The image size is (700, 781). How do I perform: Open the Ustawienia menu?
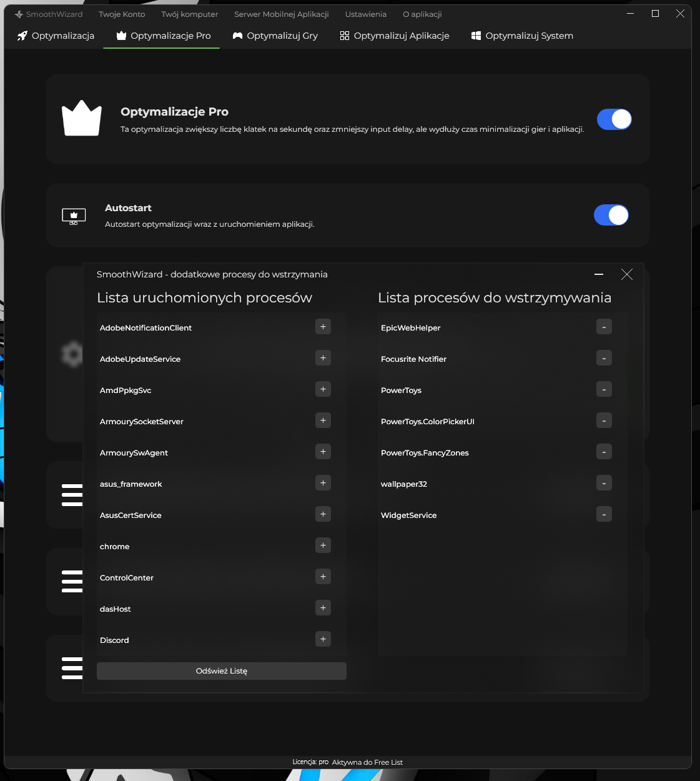pyautogui.click(x=366, y=14)
